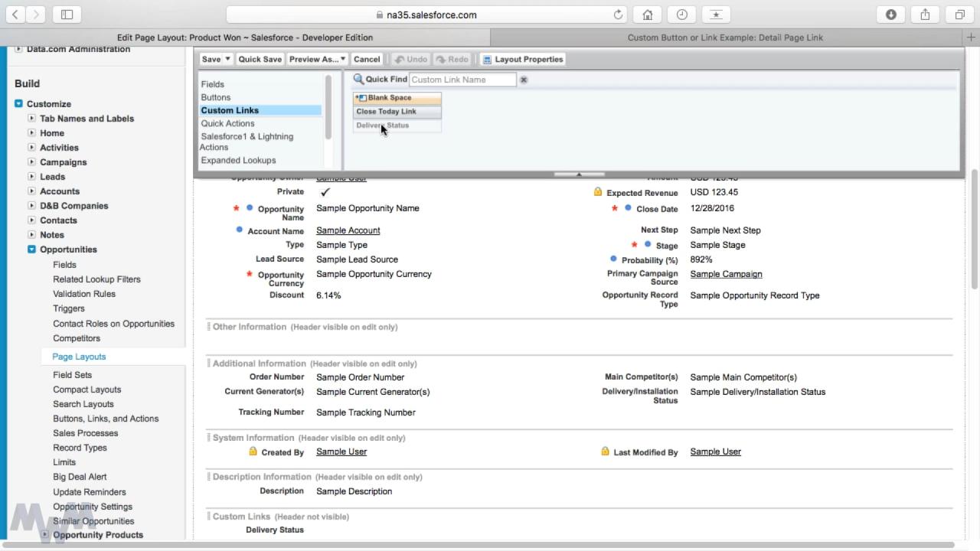The width and height of the screenshot is (980, 551).
Task: Select the Delivery Status palette item
Action: tap(397, 126)
